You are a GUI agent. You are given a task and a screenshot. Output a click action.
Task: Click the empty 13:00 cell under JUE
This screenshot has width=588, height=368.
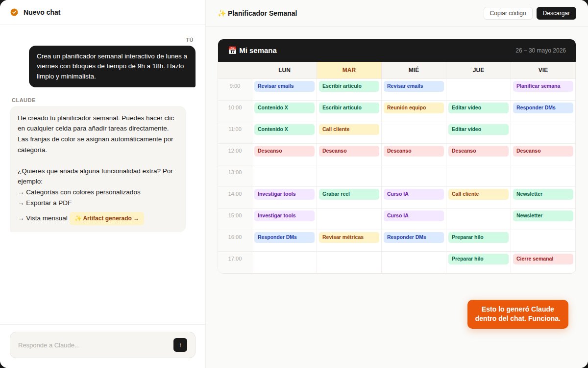478,176
